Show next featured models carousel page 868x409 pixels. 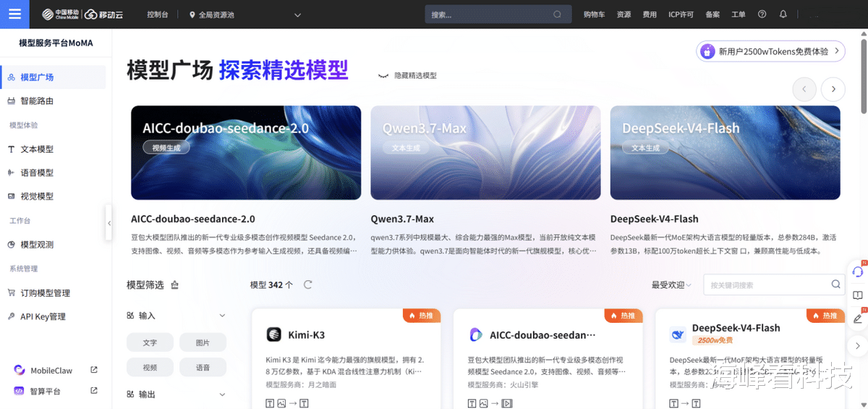pos(833,89)
